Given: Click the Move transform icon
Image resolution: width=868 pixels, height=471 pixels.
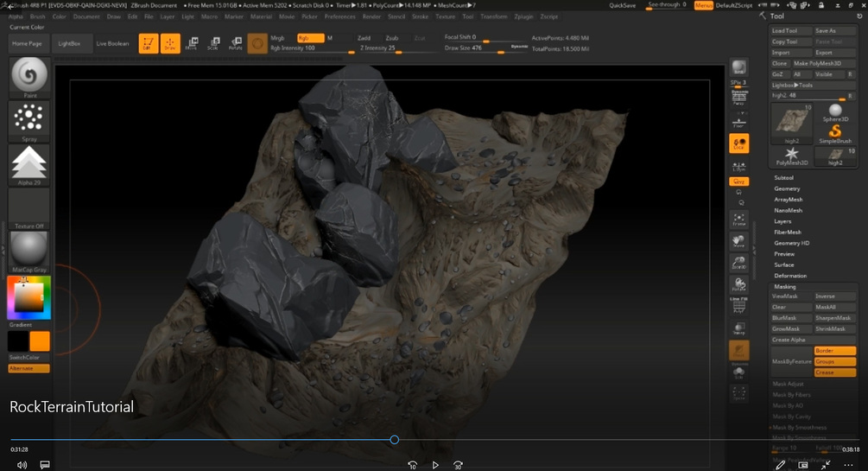Looking at the screenshot, I should pyautogui.click(x=192, y=43).
